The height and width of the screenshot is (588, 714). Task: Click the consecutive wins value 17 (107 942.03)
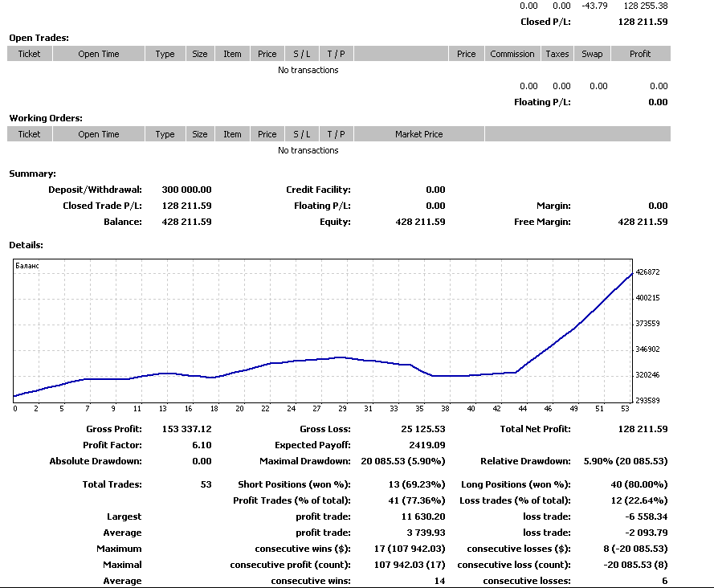410,549
